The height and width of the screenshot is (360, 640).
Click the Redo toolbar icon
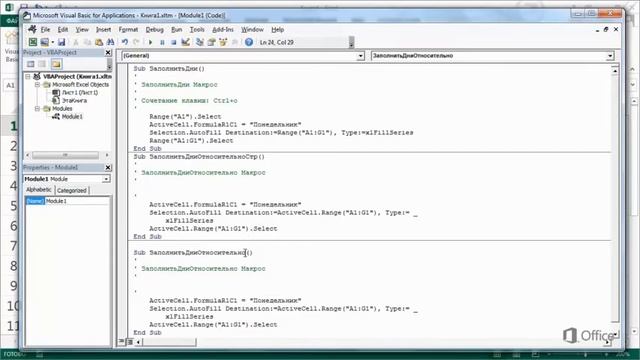[136, 42]
